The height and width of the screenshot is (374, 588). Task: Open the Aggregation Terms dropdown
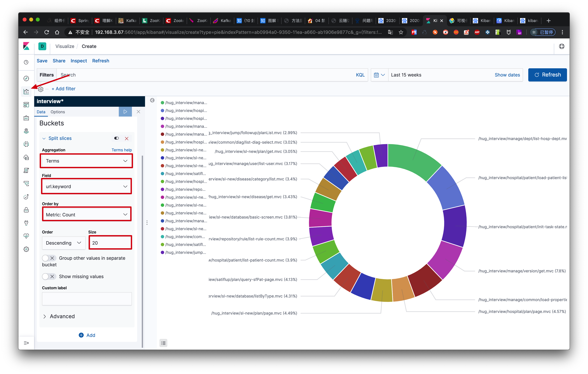click(x=86, y=161)
